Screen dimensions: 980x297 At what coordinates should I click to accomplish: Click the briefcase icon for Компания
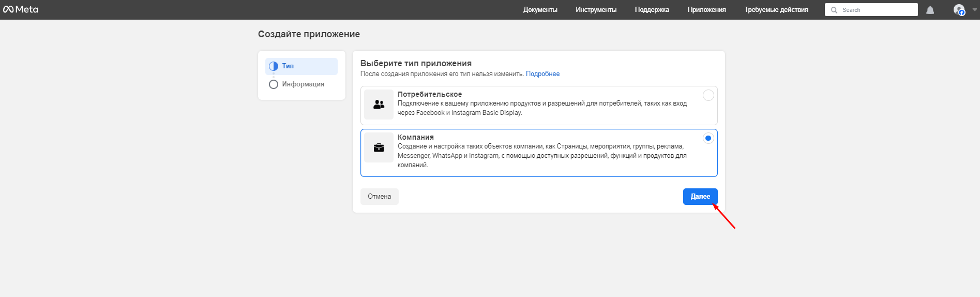click(379, 147)
